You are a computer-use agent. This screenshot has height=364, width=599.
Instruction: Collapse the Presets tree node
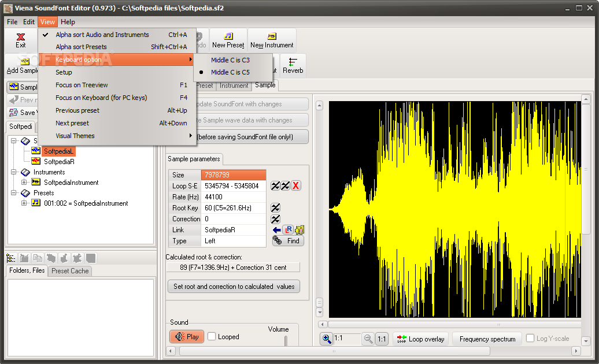14,192
